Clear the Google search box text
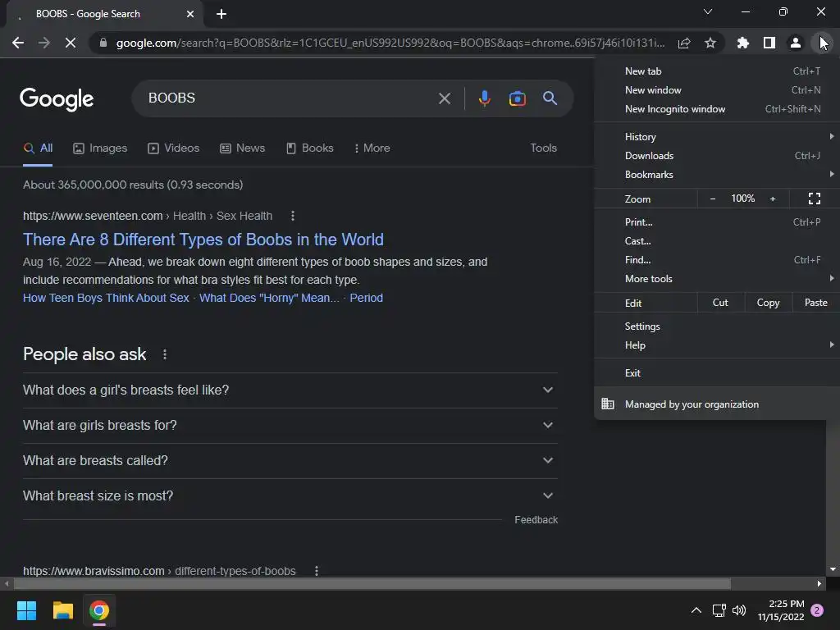This screenshot has width=840, height=630. [x=444, y=98]
